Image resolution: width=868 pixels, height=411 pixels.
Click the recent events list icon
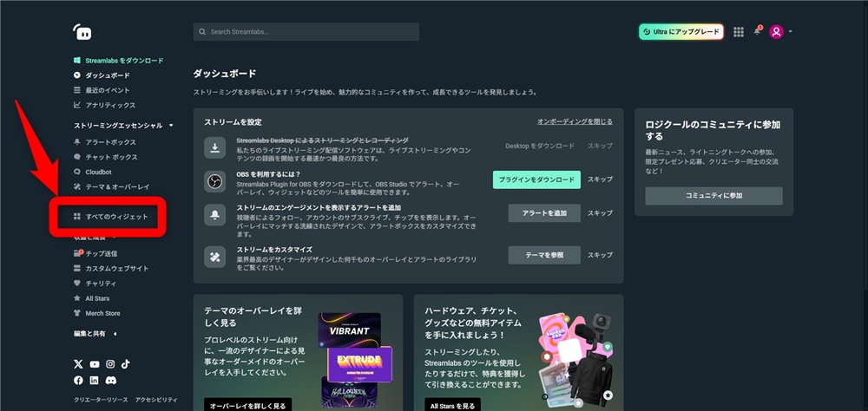[x=77, y=90]
